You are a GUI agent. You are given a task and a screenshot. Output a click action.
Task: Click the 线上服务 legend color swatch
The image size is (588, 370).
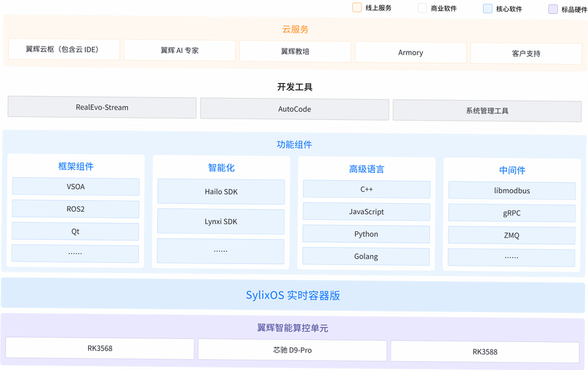[x=356, y=7]
